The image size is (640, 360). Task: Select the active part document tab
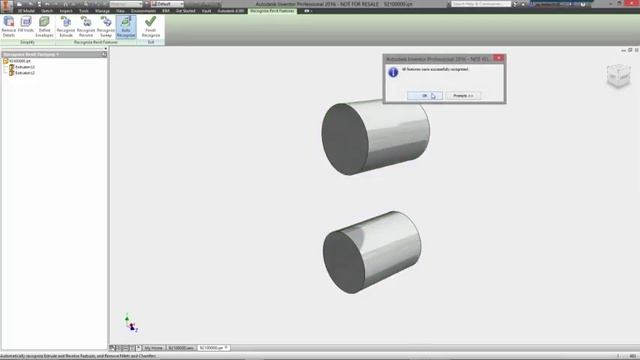pyautogui.click(x=213, y=348)
